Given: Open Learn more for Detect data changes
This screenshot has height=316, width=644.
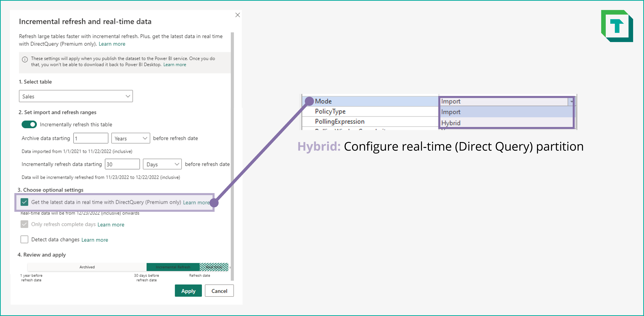Looking at the screenshot, I should point(95,240).
